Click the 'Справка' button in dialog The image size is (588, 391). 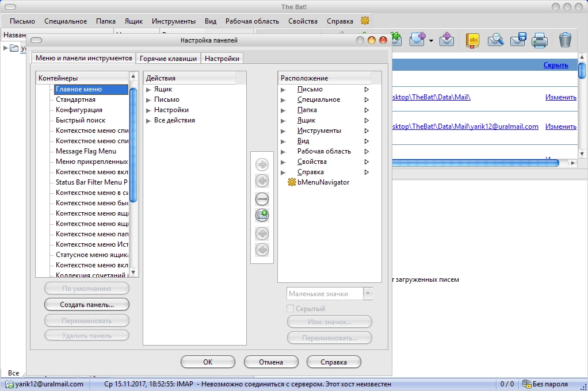pyautogui.click(x=334, y=362)
